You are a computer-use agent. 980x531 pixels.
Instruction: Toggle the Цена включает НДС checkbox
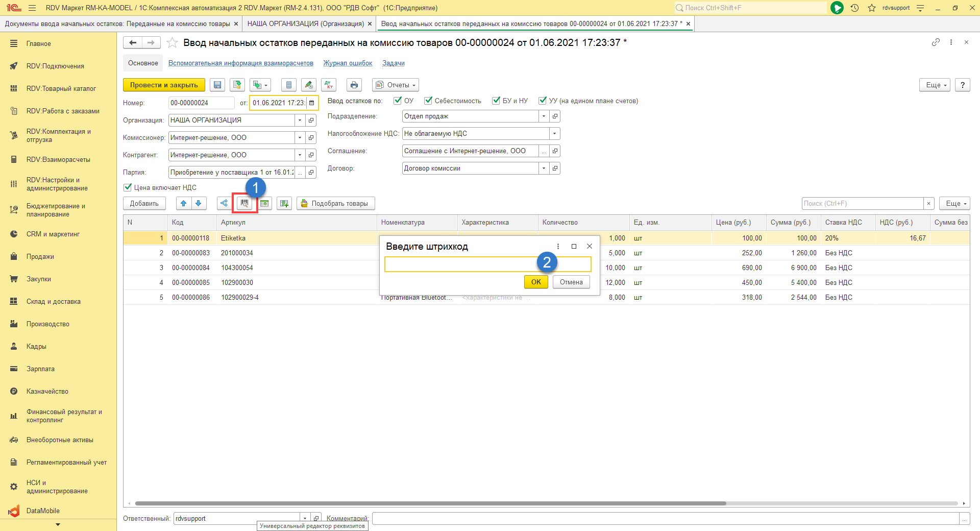pos(128,187)
